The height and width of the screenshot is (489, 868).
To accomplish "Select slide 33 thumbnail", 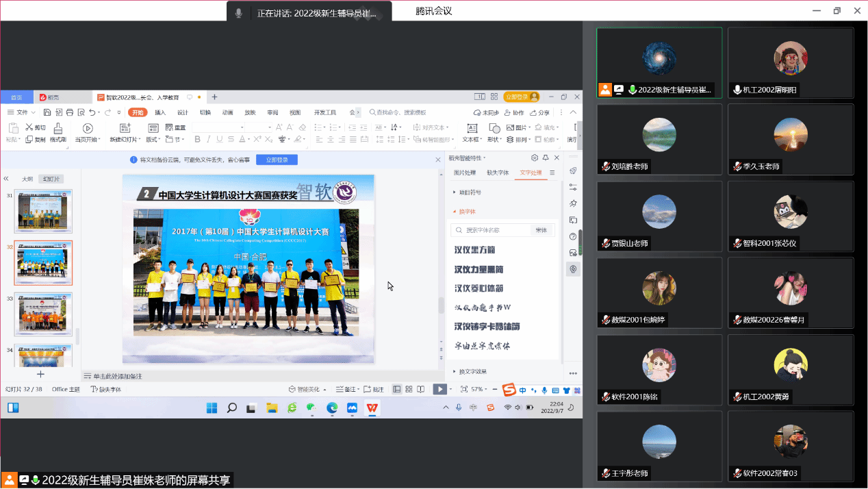I will pos(44,315).
